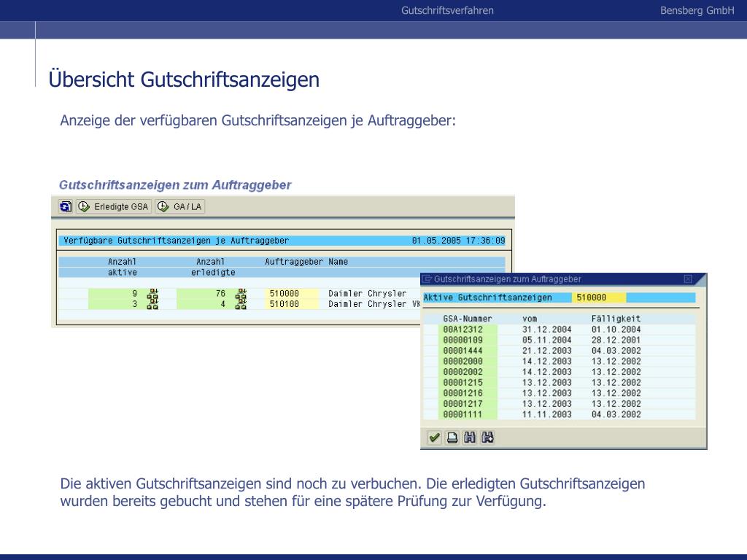Click the yellow 510000 field in popup
The image size is (747, 560).
tap(599, 297)
